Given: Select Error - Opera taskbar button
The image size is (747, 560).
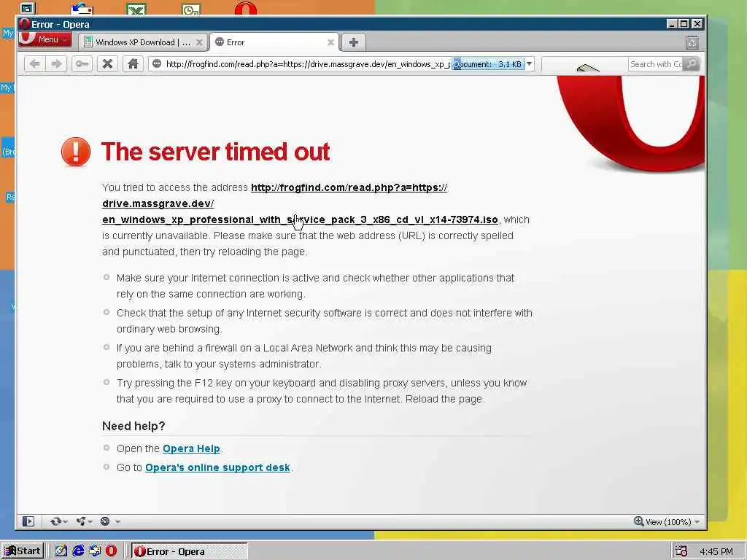Looking at the screenshot, I should (x=190, y=551).
